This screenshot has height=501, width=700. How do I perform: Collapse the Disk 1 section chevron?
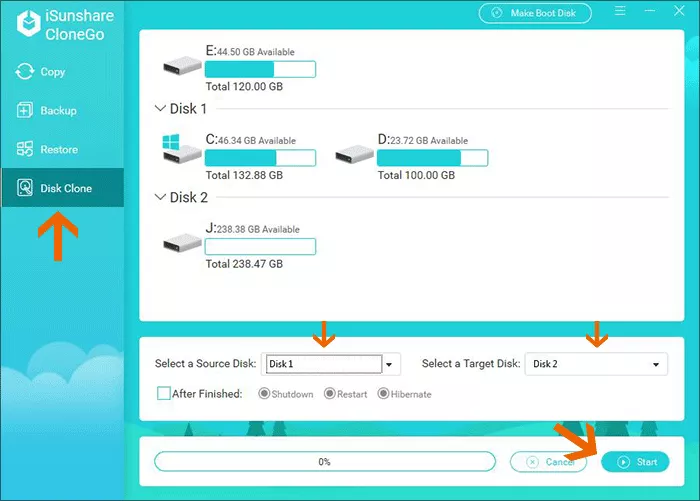pyautogui.click(x=160, y=108)
